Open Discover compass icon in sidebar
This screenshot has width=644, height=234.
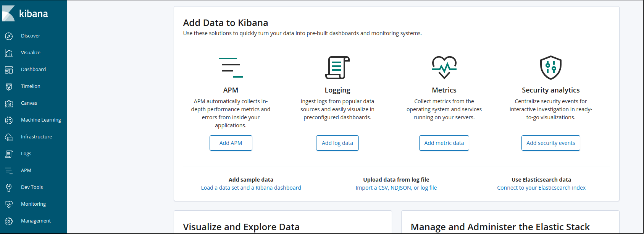pyautogui.click(x=9, y=36)
